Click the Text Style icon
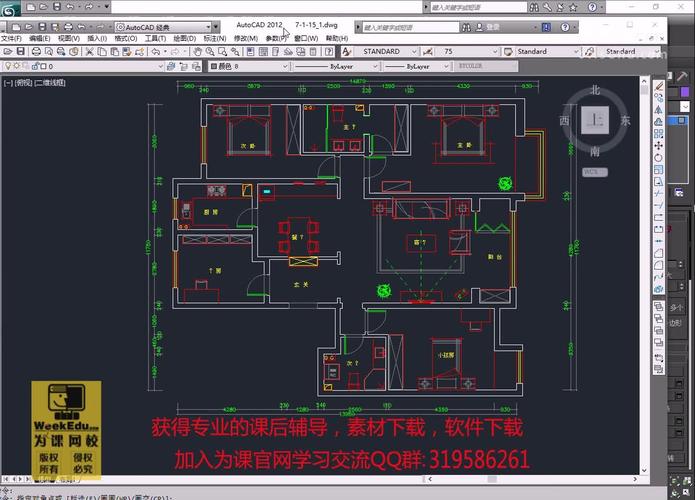 click(347, 51)
